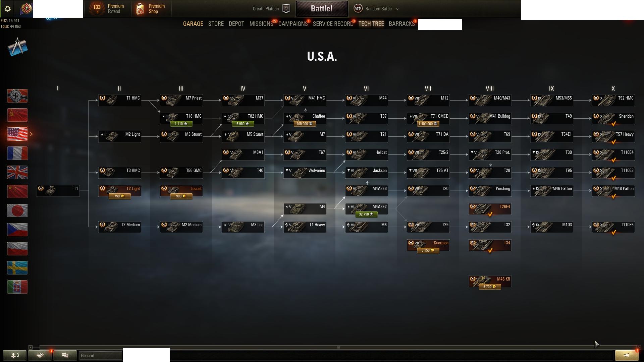Screen dimensions: 644x362
Task: Select the Chaffee tank node
Action: coord(305,119)
